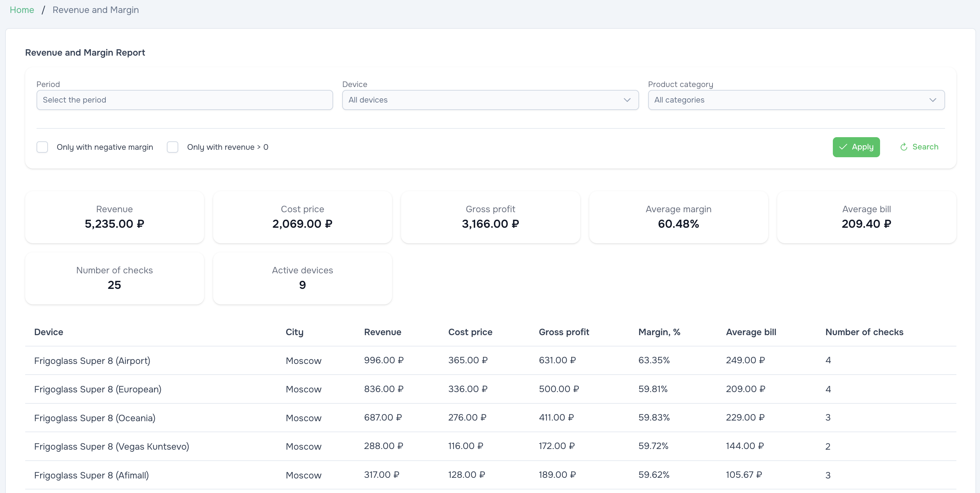
Task: Open the Select the period field
Action: 184,100
